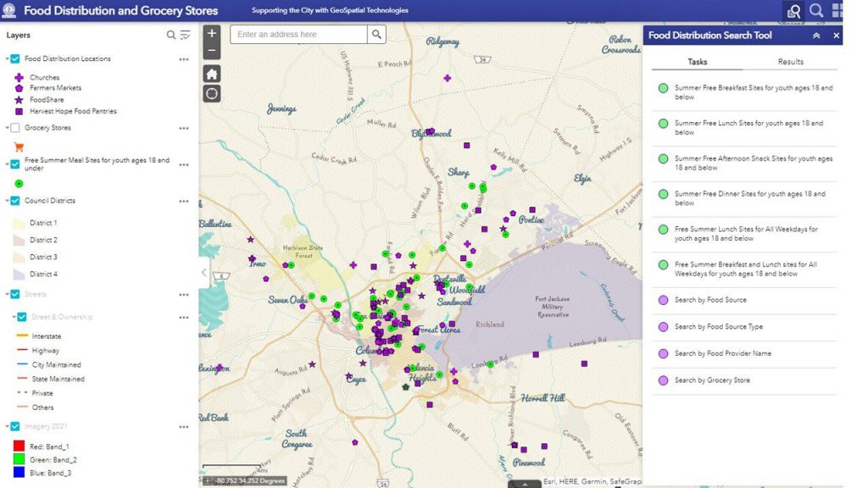Collapse the Street & Ownership sublayer arrow

tap(13, 317)
